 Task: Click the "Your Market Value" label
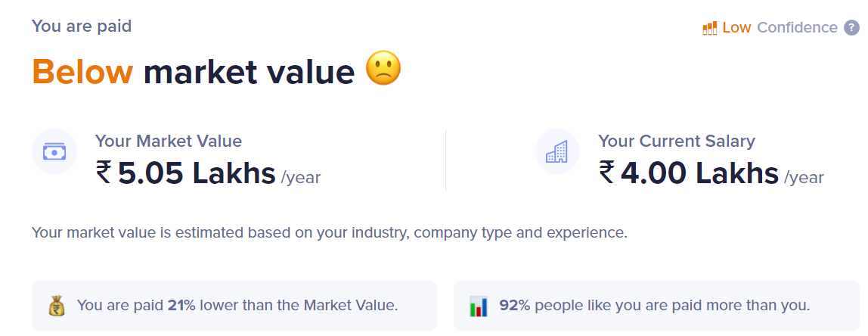point(169,141)
